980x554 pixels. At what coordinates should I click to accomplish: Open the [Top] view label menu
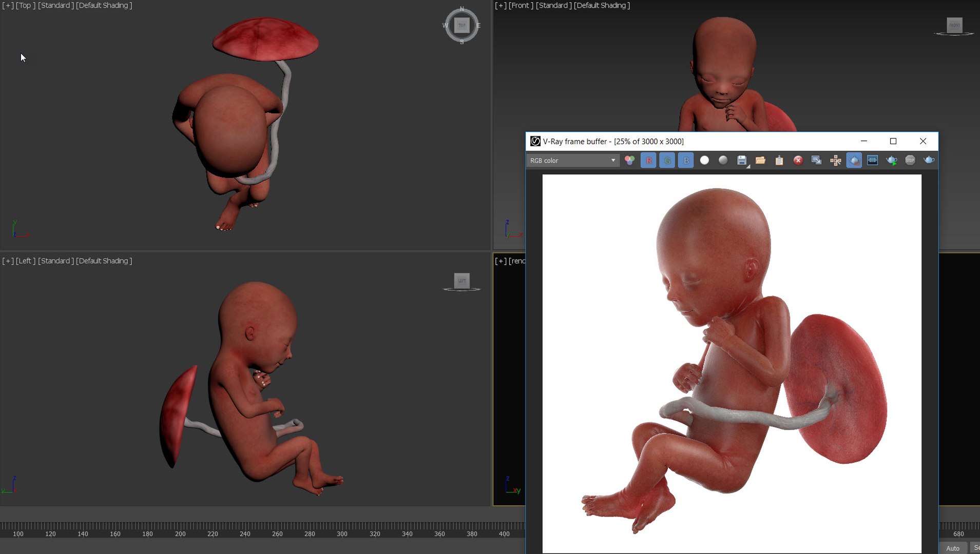26,5
